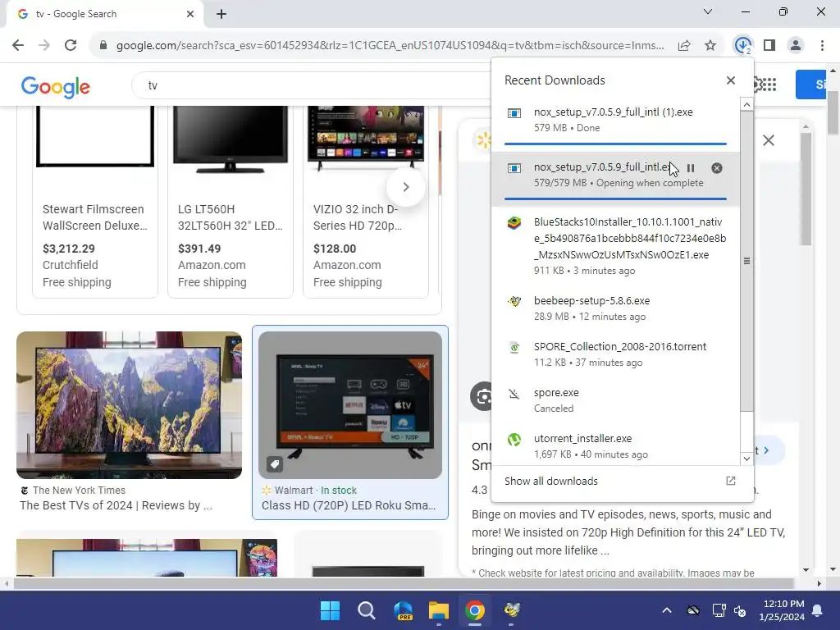Image resolution: width=840 pixels, height=630 pixels.
Task: Open downloads page via external-link icon
Action: pyautogui.click(x=731, y=481)
